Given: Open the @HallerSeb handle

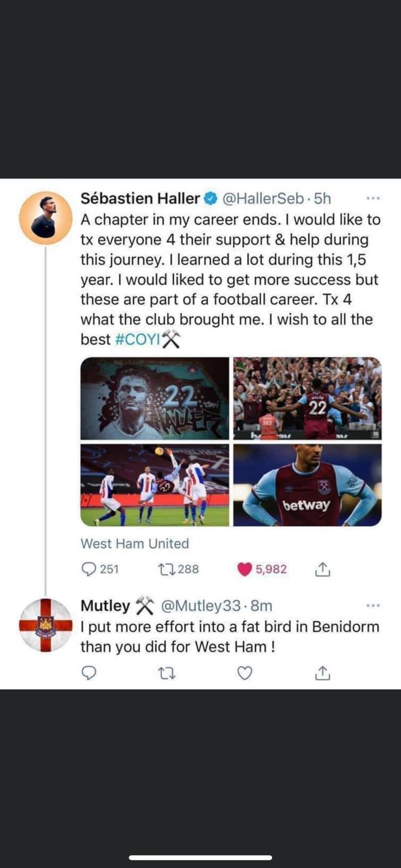Looking at the screenshot, I should [263, 199].
